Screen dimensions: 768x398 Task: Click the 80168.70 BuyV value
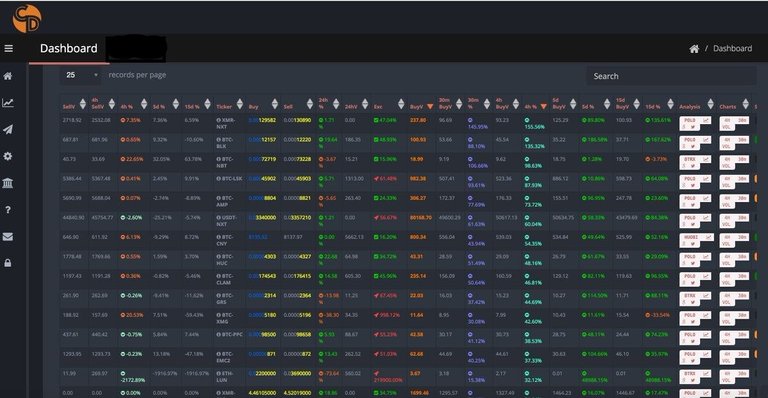pyautogui.click(x=421, y=217)
